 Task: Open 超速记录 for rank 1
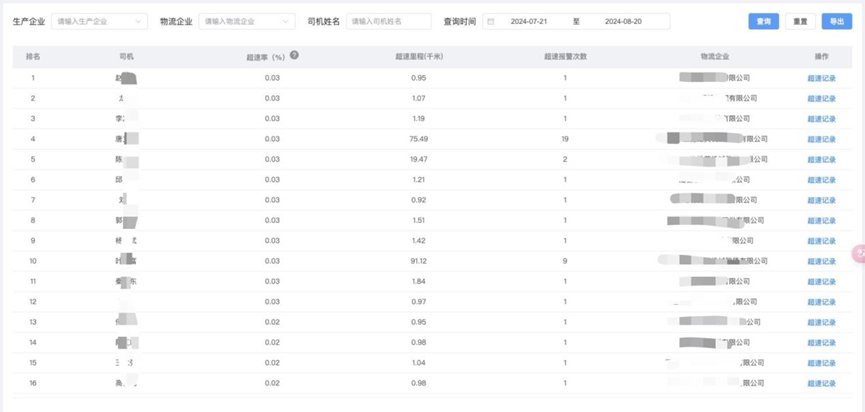[821, 78]
